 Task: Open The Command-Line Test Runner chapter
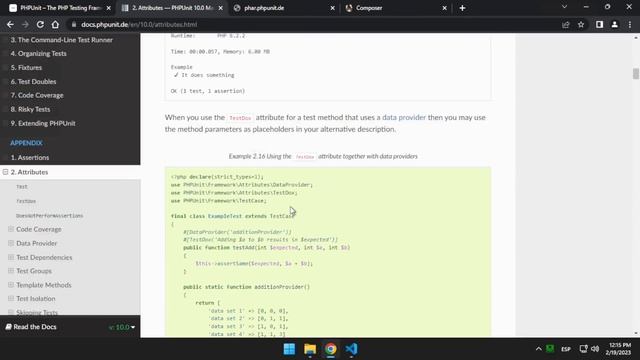(x=62, y=40)
